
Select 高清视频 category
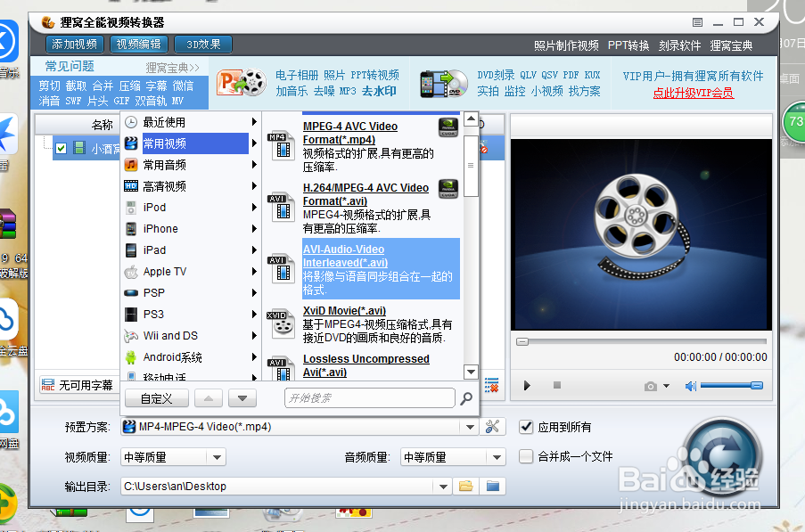tap(191, 186)
